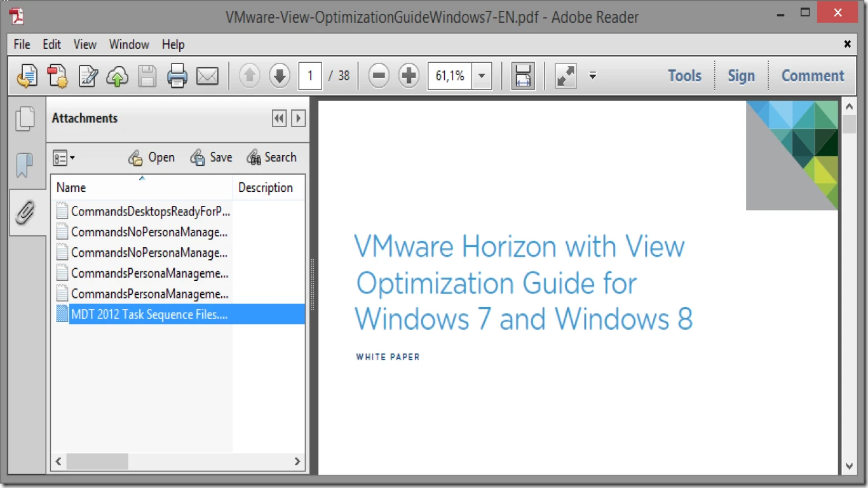Screen dimensions: 868x488
Task: Click attachments horizontal scrollbar right arrow
Action: click(298, 461)
